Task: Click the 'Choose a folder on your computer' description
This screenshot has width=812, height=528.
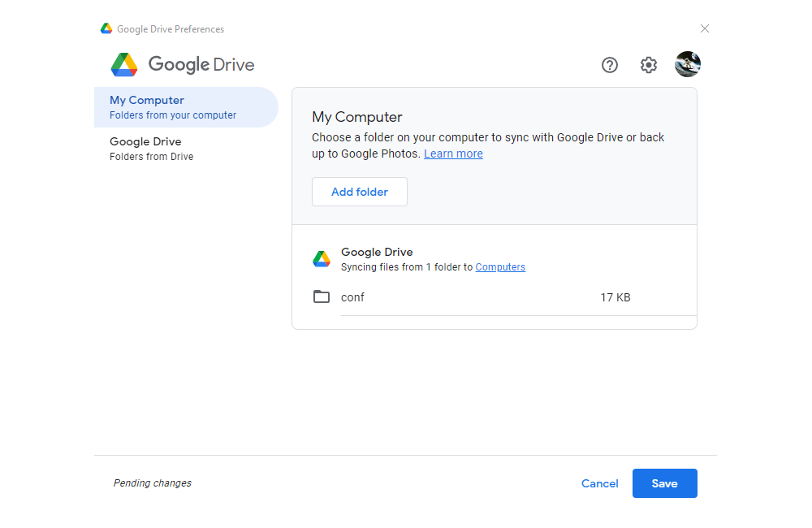Action: click(x=488, y=145)
